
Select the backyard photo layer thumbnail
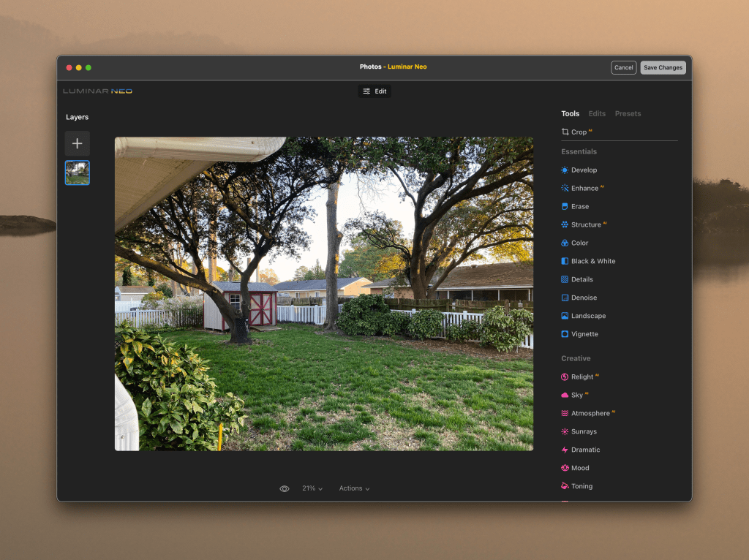pos(78,173)
